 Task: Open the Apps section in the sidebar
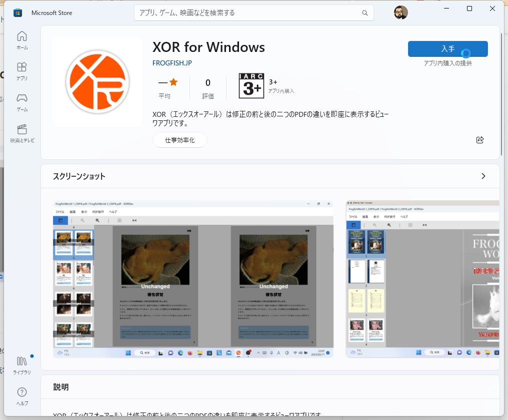(21, 71)
